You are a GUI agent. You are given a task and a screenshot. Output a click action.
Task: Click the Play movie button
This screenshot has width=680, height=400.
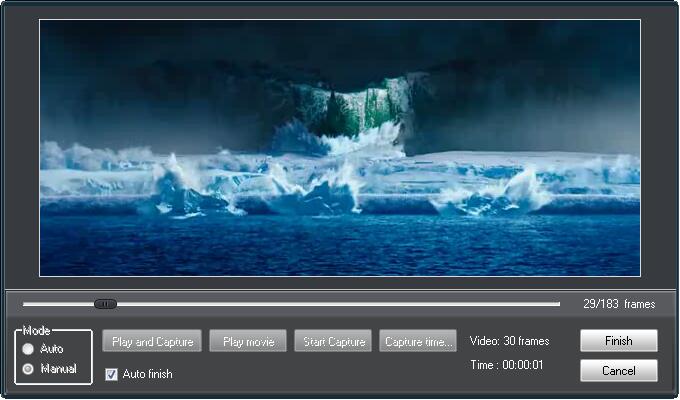[248, 341]
